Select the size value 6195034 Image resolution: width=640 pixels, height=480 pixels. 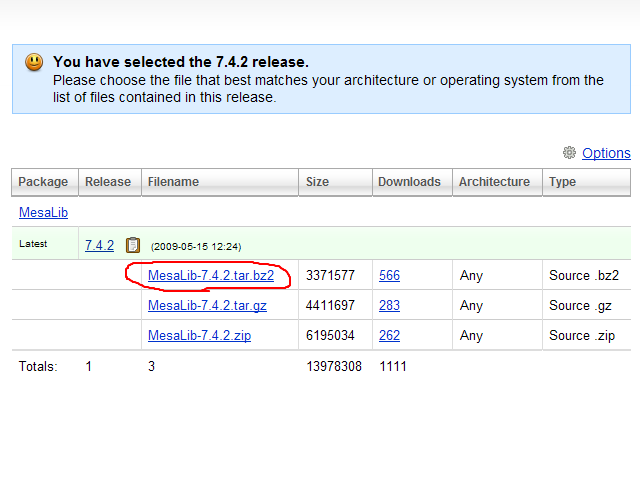click(x=330, y=336)
